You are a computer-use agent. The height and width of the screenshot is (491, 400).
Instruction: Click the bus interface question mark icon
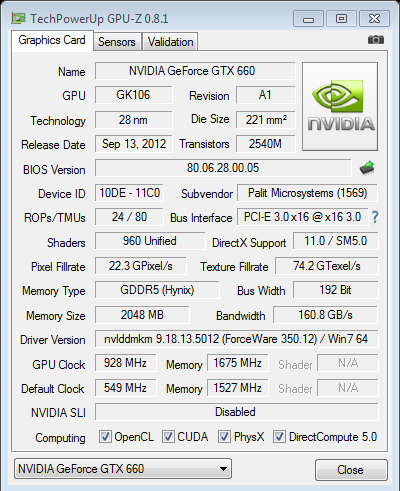pos(375,217)
